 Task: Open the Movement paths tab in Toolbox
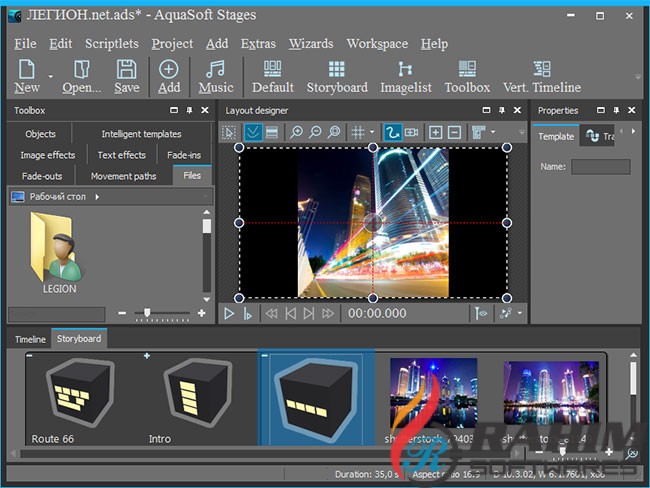124,176
